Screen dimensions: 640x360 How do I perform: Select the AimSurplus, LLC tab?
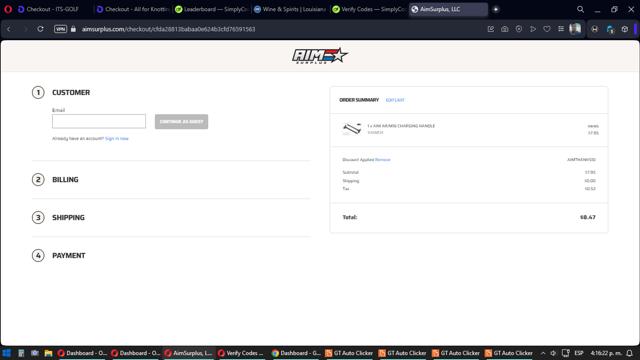pos(448,9)
